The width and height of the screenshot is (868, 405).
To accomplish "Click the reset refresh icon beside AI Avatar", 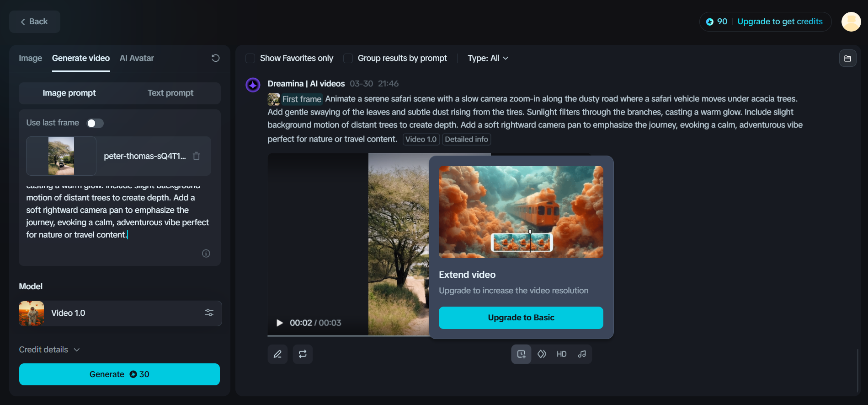I will 216,58.
